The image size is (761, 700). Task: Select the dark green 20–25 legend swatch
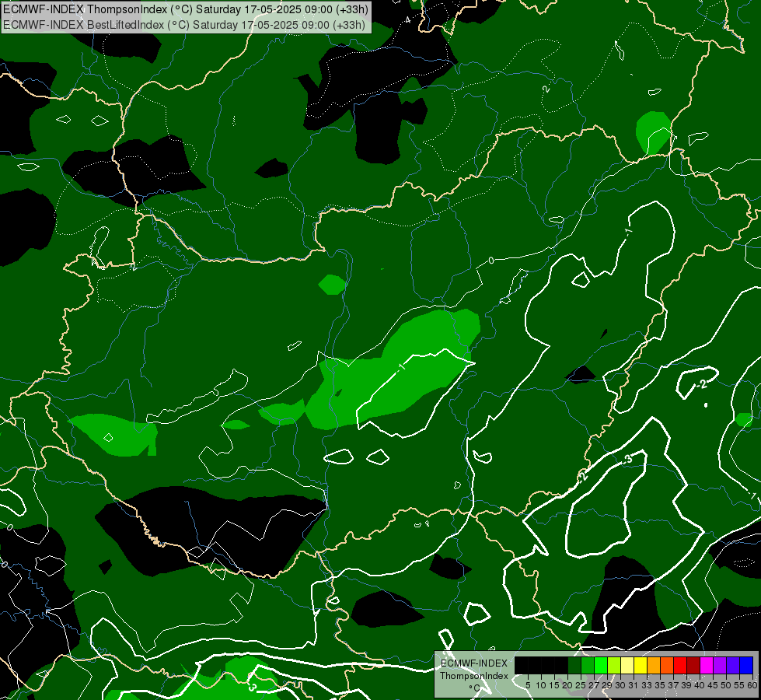(574, 665)
